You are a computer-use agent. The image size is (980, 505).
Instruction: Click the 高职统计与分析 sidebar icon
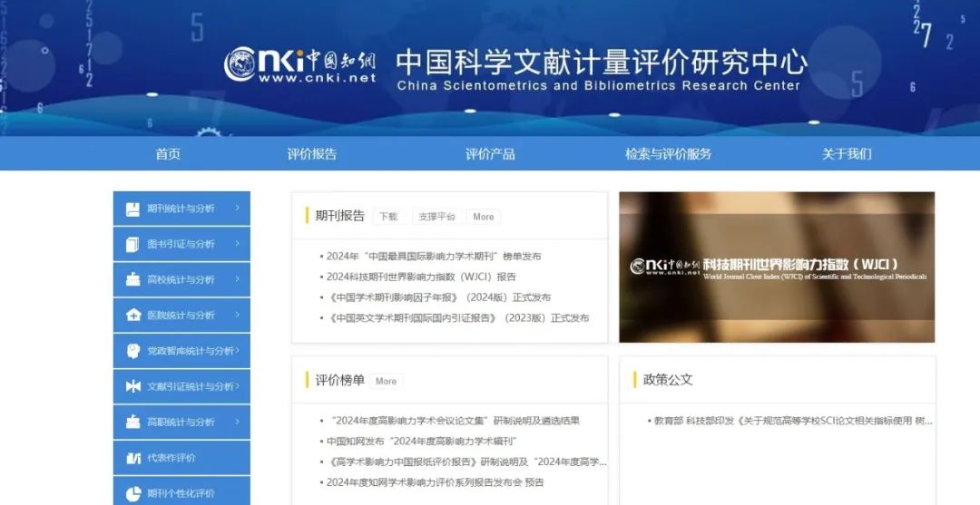132,422
